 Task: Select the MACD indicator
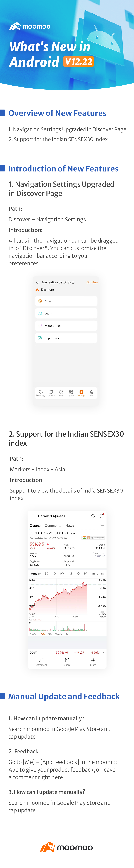click(58, 633)
